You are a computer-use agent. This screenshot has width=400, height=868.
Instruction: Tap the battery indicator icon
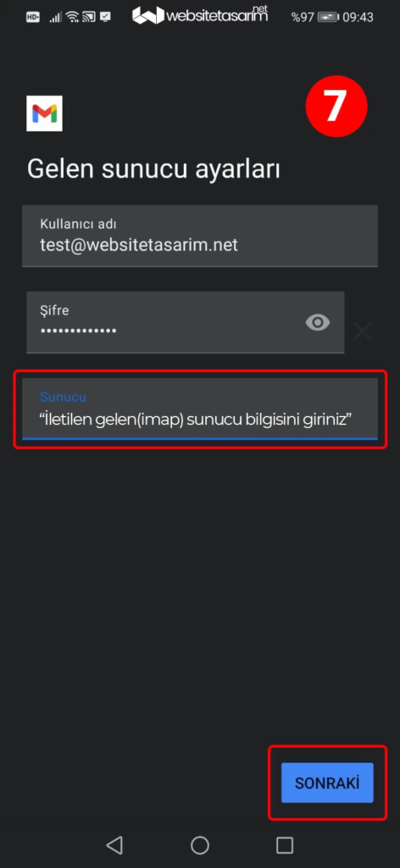[x=327, y=17]
